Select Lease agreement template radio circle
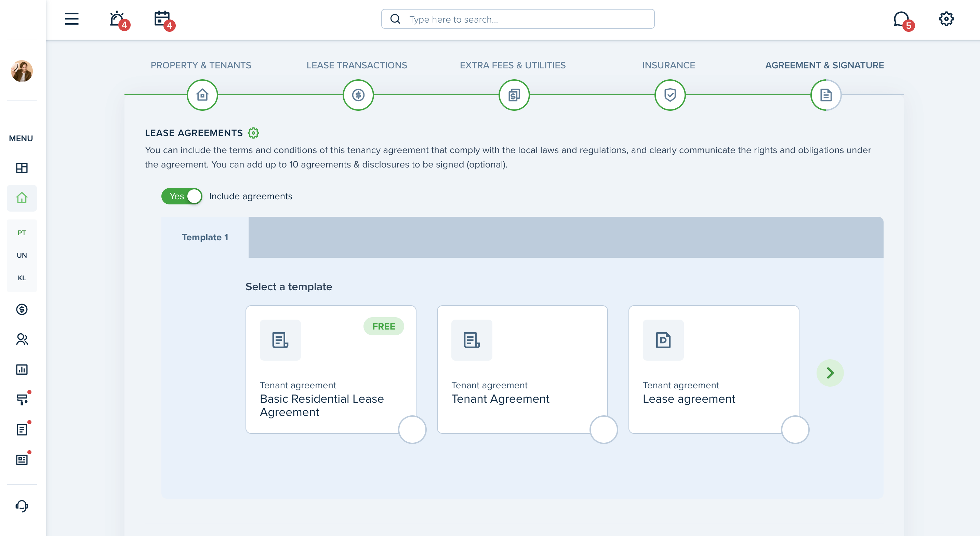The height and width of the screenshot is (536, 980). tap(795, 429)
